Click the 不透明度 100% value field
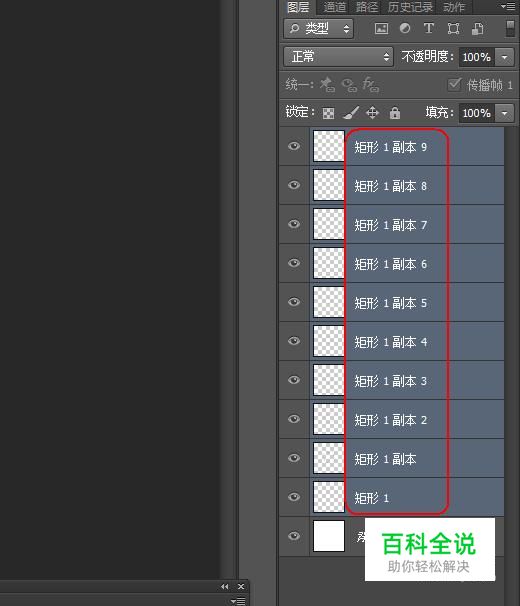The height and width of the screenshot is (606, 520). coord(477,57)
